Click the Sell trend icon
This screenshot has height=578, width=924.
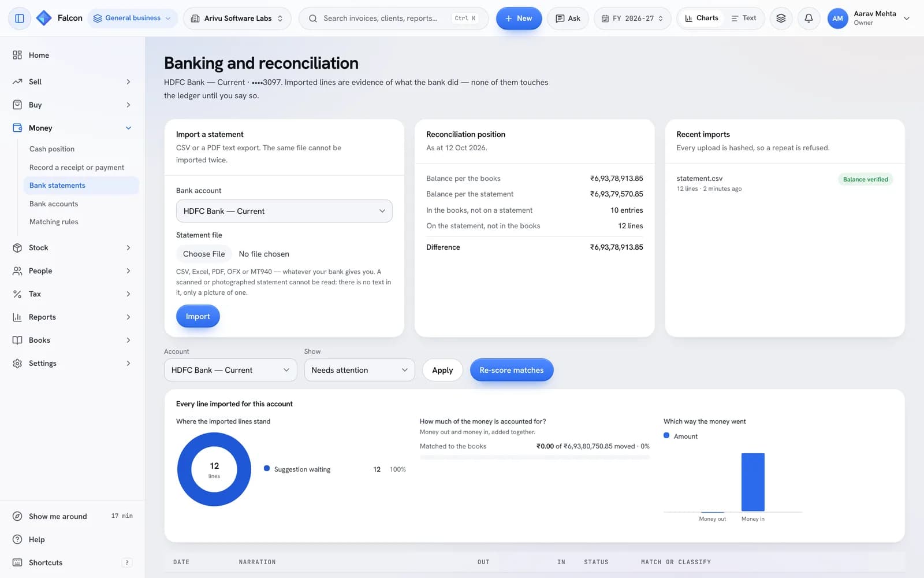[17, 81]
